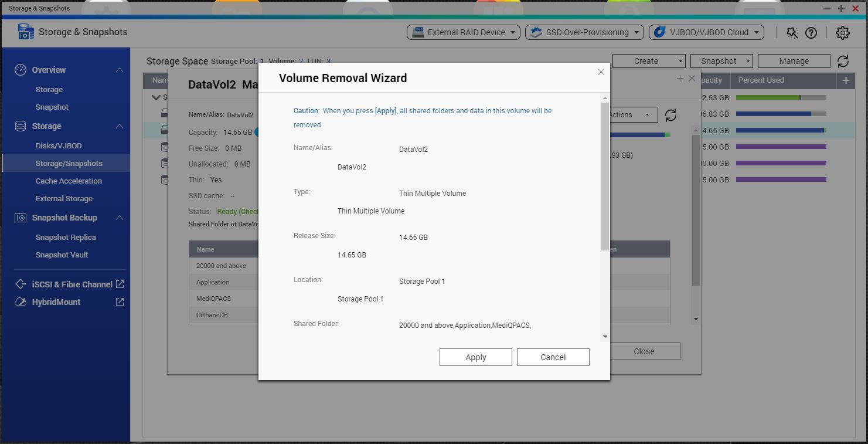Click the wizard's vertical scrollbar down arrow
This screenshot has width=868, height=444.
[605, 337]
